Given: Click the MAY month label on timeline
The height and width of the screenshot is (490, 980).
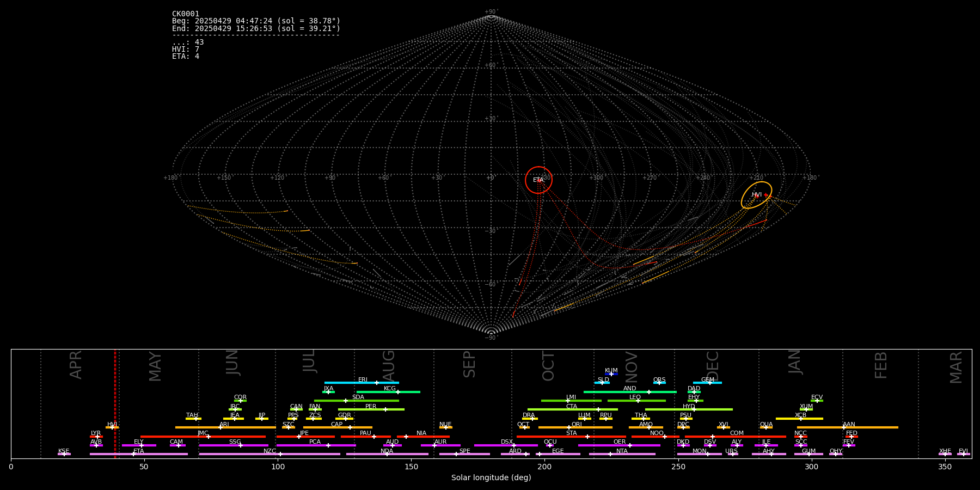Looking at the screenshot, I should [155, 366].
